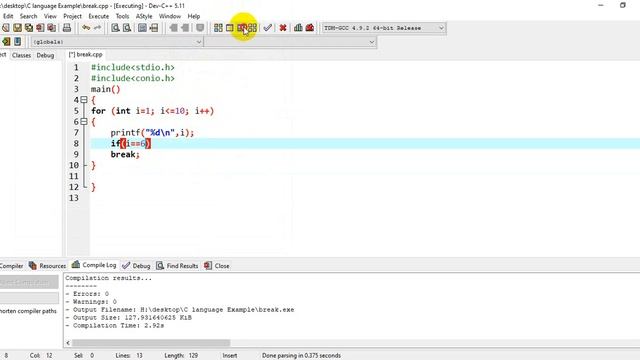Viewport: 640px width, 360px height.
Task: Click the 'Compilation Time: 2.92s' log line
Action: tap(115, 326)
